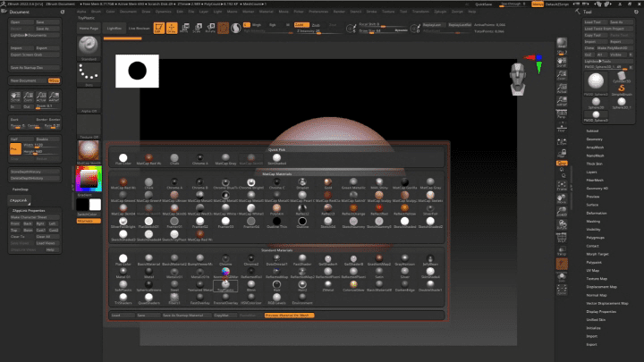The height and width of the screenshot is (362, 644).
Task: Toggle the Zadd mode
Action: [x=301, y=25]
